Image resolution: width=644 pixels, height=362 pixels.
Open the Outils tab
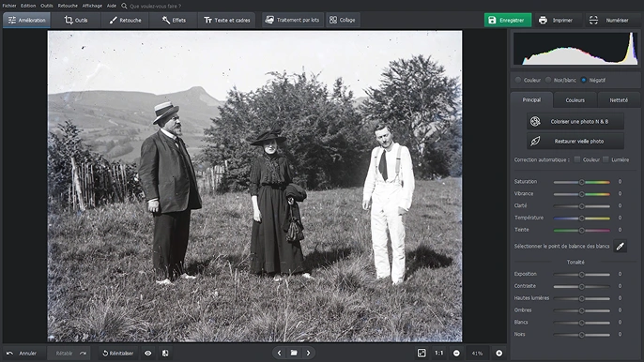[76, 20]
